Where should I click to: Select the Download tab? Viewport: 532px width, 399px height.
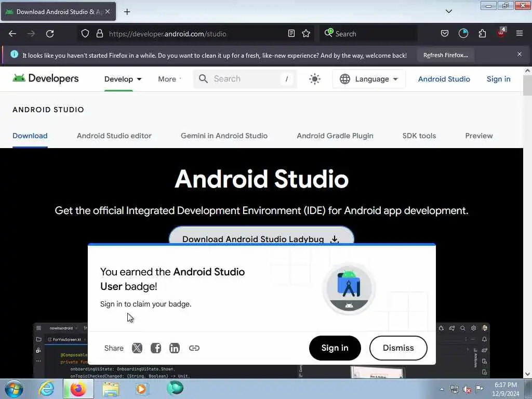tap(30, 136)
